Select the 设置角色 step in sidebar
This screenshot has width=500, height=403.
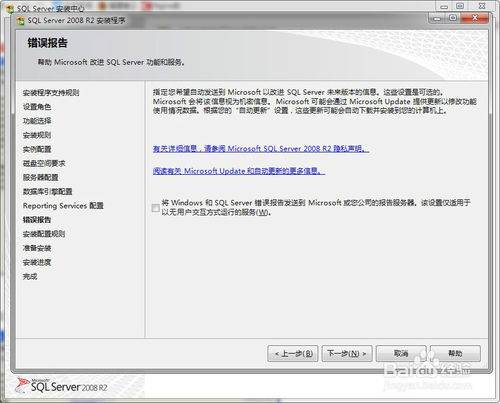point(37,107)
